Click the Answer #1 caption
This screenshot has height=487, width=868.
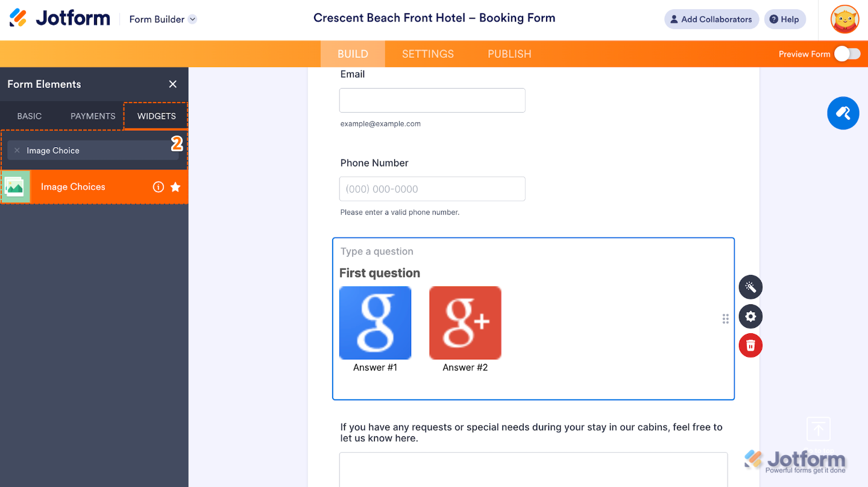point(375,367)
